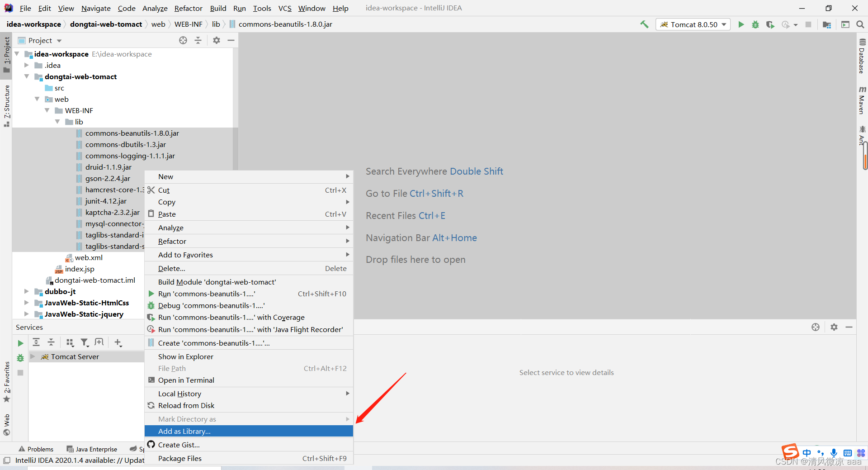Image resolution: width=868 pixels, height=470 pixels.
Task: Debug service bug icon in Services sidebar
Action: 20,358
